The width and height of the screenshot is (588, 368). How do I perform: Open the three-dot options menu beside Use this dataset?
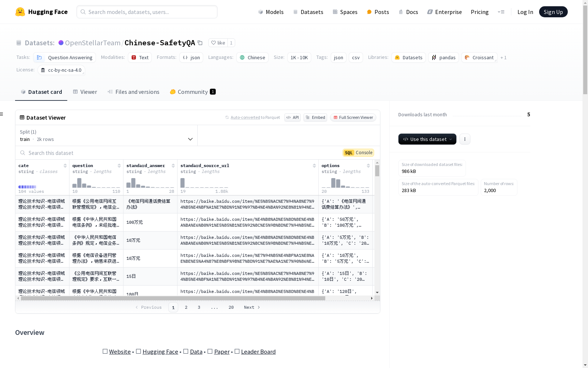tap(465, 139)
